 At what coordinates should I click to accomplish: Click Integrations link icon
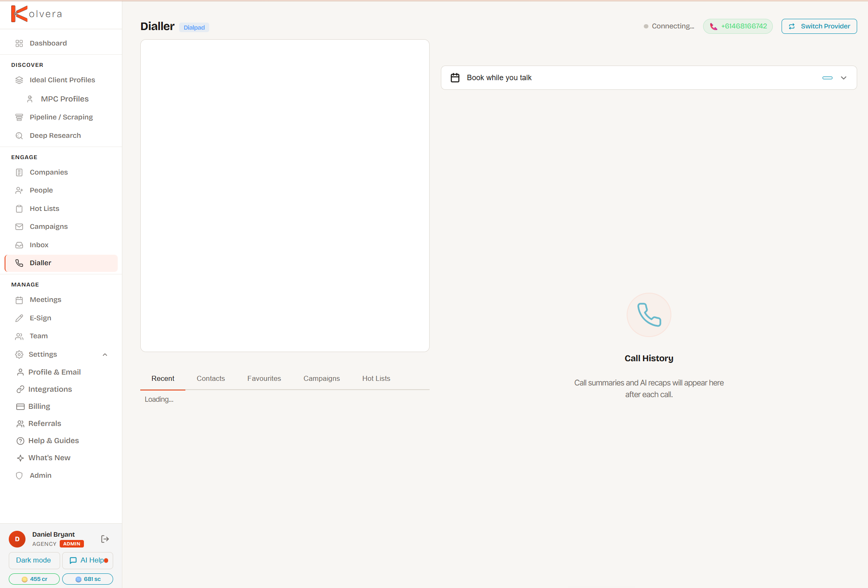coord(20,389)
